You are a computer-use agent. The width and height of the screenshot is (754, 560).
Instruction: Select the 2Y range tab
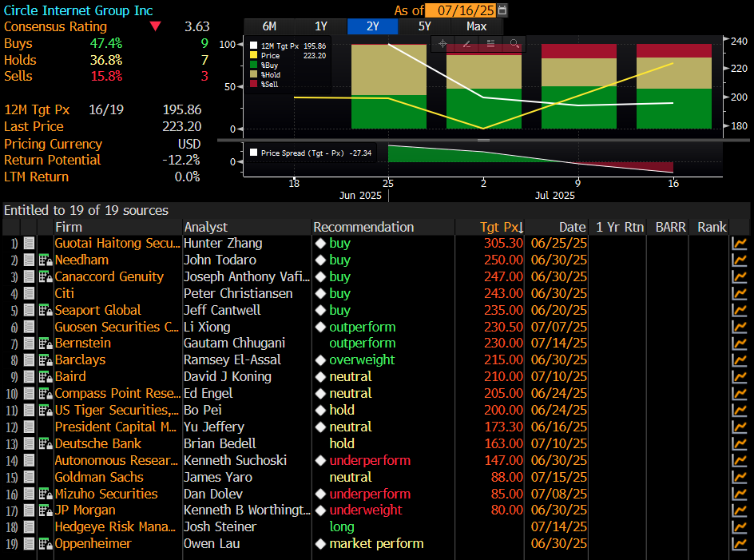click(373, 26)
